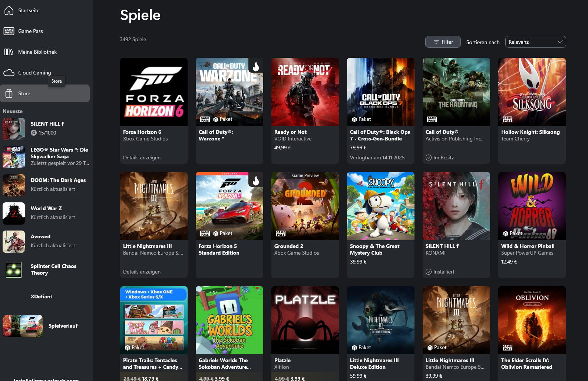The image size is (588, 381).
Task: Open the Game Pass sidebar icon
Action: (x=9, y=31)
